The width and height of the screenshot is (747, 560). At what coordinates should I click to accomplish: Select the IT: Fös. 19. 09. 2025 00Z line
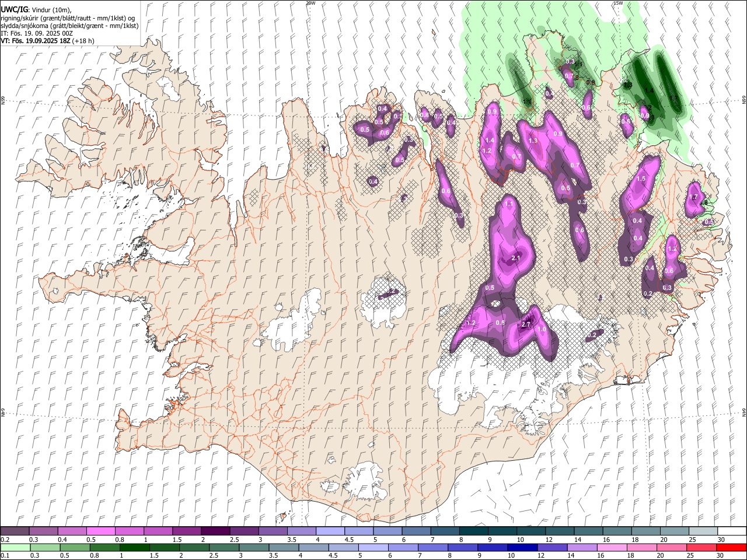(37, 33)
